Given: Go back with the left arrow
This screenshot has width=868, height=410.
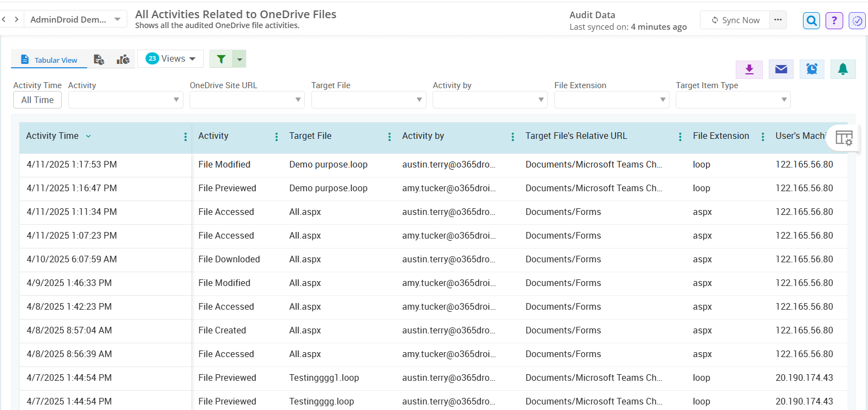Looking at the screenshot, I should point(4,19).
